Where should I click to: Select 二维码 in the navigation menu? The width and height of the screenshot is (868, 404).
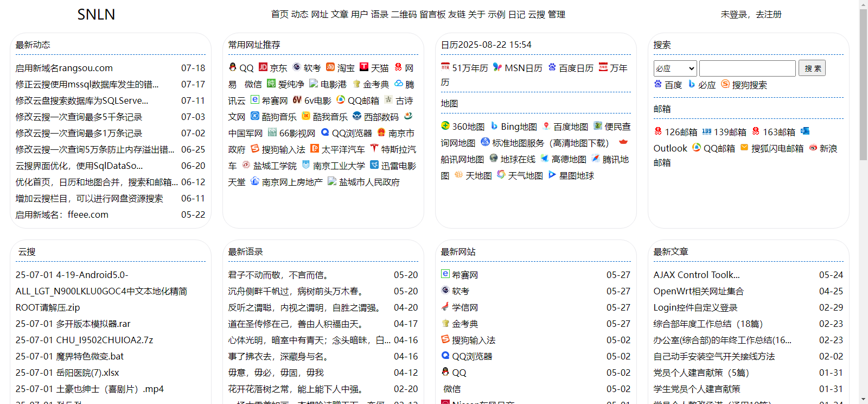pyautogui.click(x=404, y=15)
